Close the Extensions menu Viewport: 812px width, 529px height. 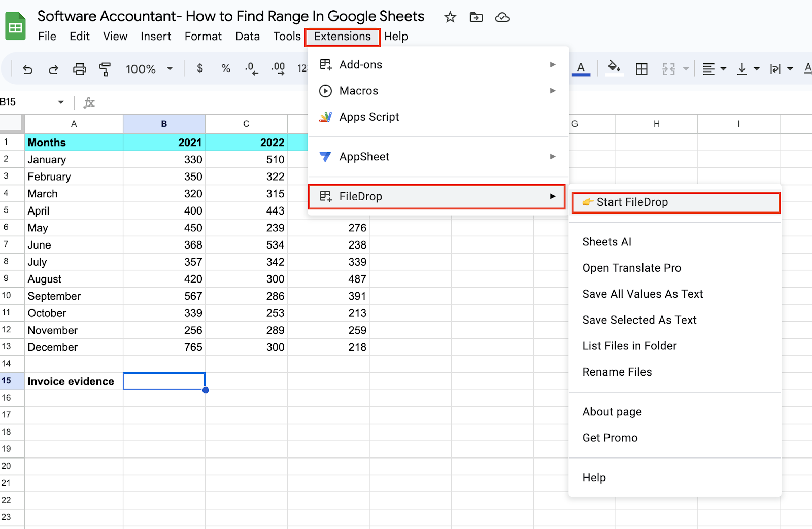tap(343, 37)
